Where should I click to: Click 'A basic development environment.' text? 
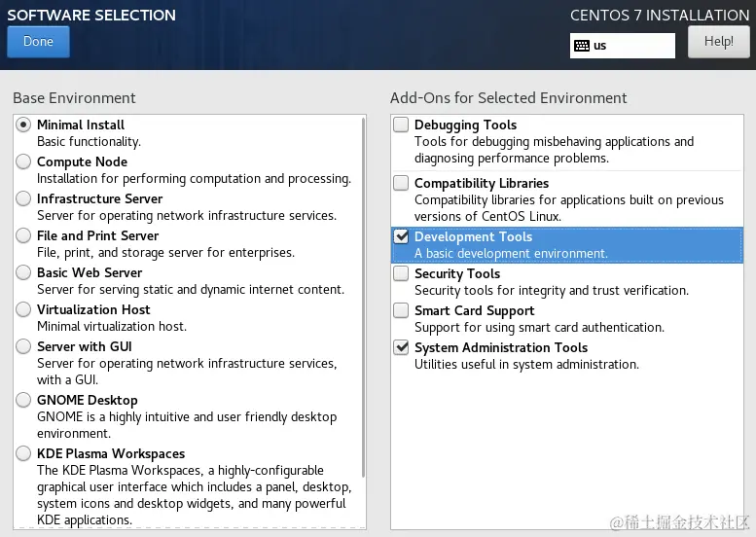point(511,254)
